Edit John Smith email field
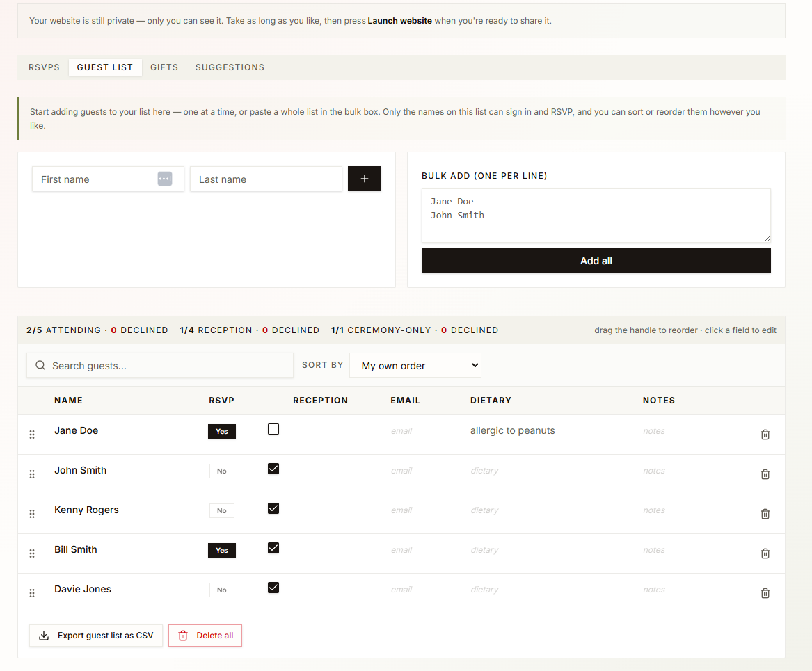 [x=401, y=471]
